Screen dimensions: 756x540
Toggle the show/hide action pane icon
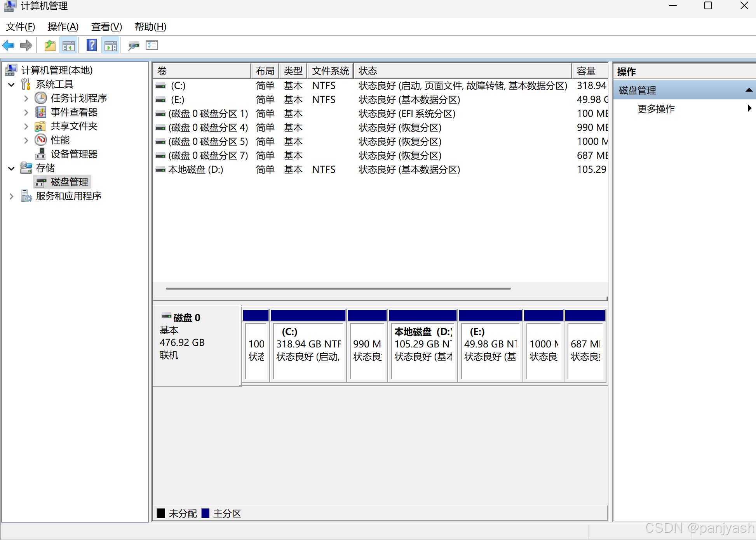pyautogui.click(x=111, y=45)
